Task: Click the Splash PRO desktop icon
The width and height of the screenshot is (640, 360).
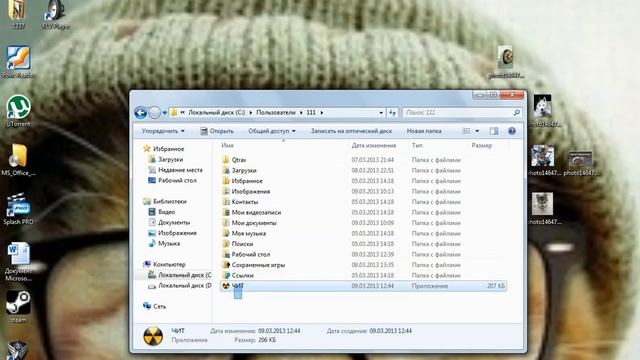Action: [17, 205]
